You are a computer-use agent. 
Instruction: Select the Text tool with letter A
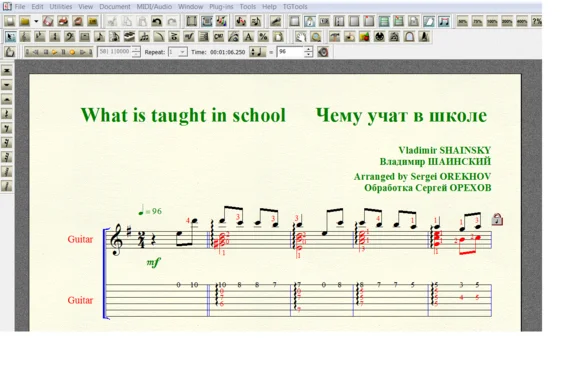coord(249,36)
